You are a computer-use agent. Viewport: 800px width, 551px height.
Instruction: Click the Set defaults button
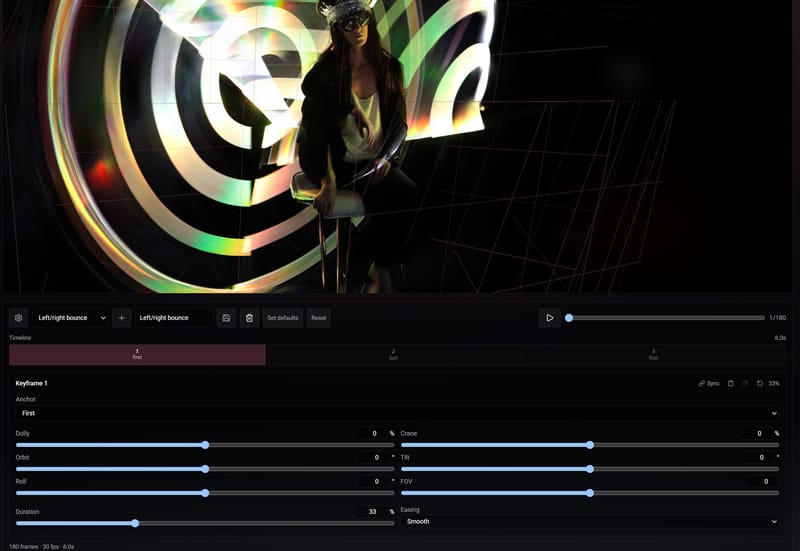pos(283,318)
